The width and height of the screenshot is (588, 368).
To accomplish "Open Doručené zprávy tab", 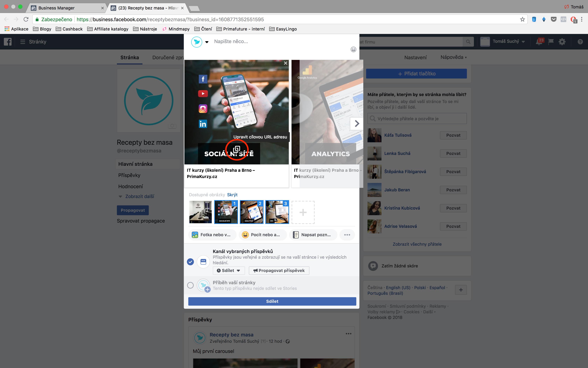I will pyautogui.click(x=168, y=57).
